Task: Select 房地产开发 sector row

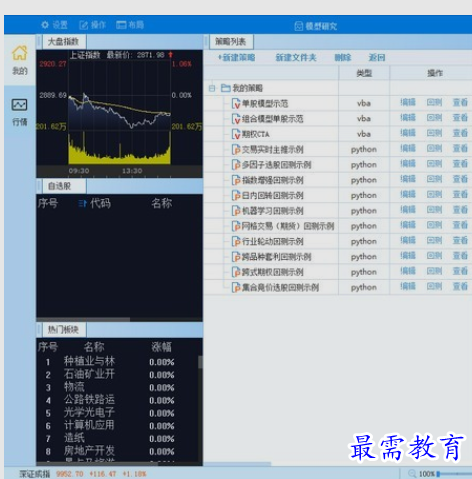Action: [x=117, y=451]
